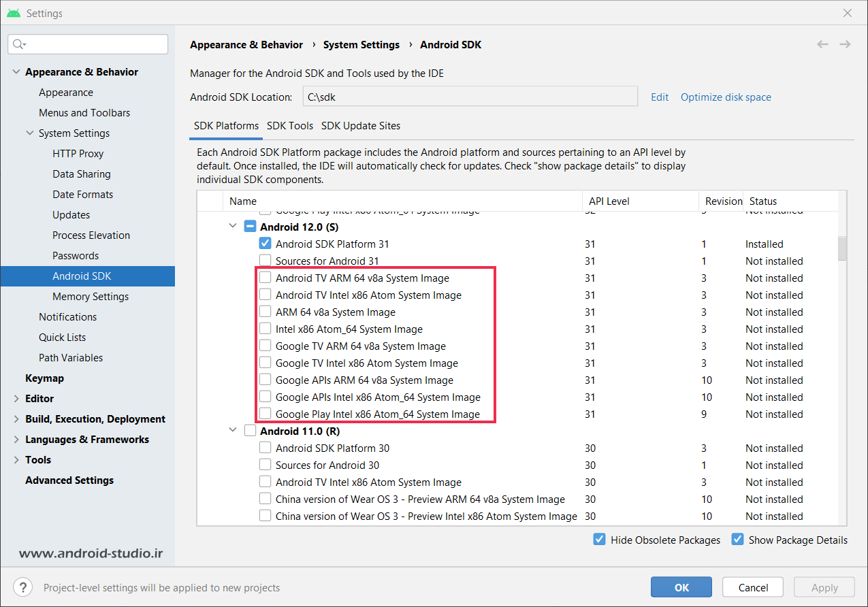Open Passwords settings
The width and height of the screenshot is (868, 607).
click(76, 256)
